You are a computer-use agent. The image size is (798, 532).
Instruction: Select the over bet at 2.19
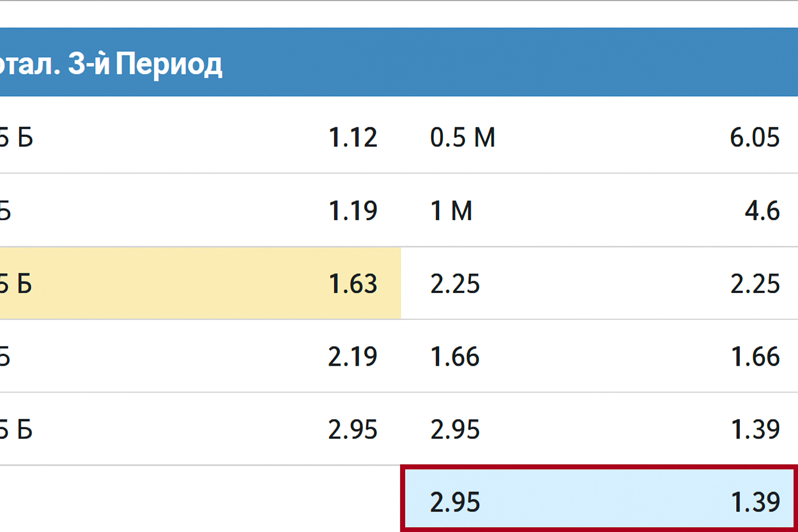coord(352,356)
